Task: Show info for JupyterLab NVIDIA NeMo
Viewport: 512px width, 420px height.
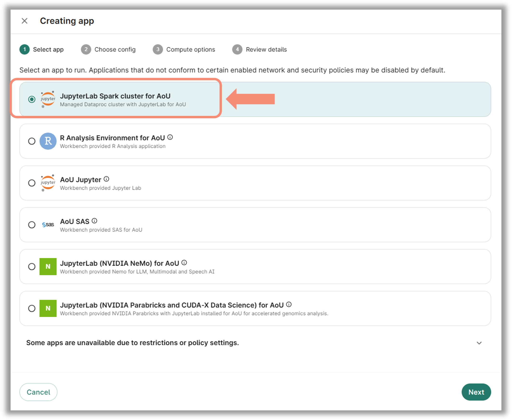Action: tap(184, 263)
